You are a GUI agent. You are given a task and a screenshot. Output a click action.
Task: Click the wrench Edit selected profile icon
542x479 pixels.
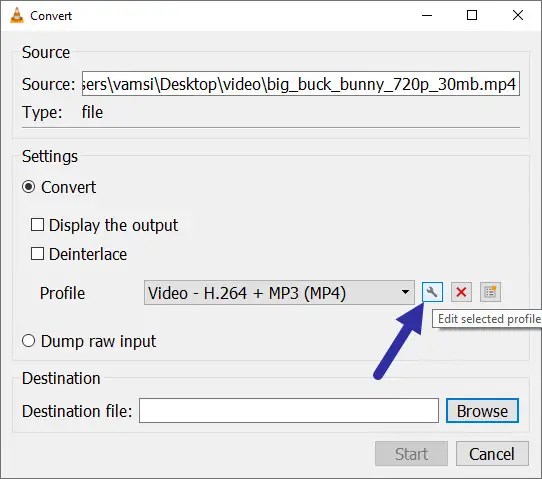click(432, 292)
